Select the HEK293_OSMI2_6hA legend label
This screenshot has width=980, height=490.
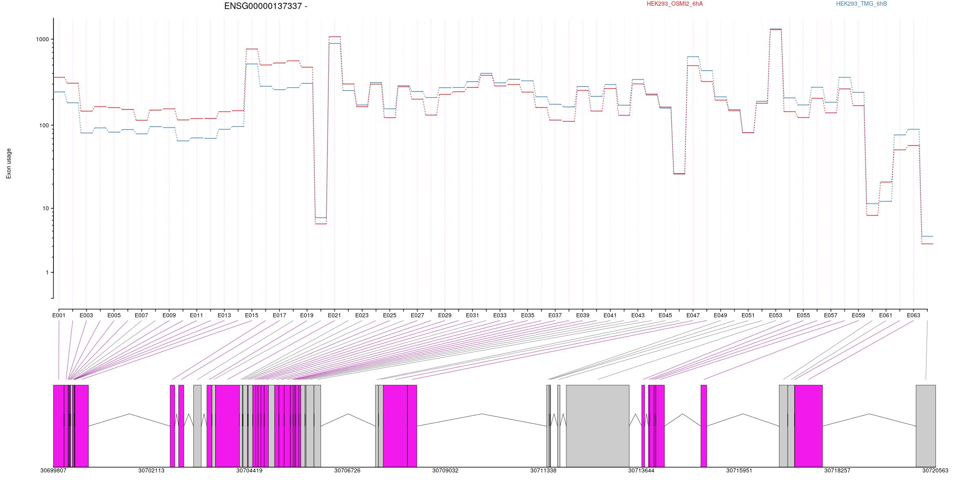pyautogui.click(x=675, y=4)
